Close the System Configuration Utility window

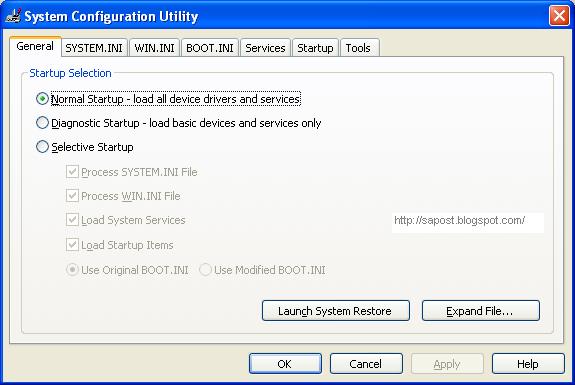coord(559,16)
